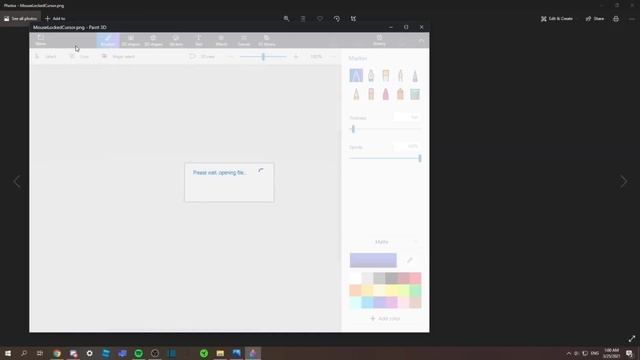The image size is (640, 360).
Task: Click the 100% zoom value field
Action: (x=316, y=56)
